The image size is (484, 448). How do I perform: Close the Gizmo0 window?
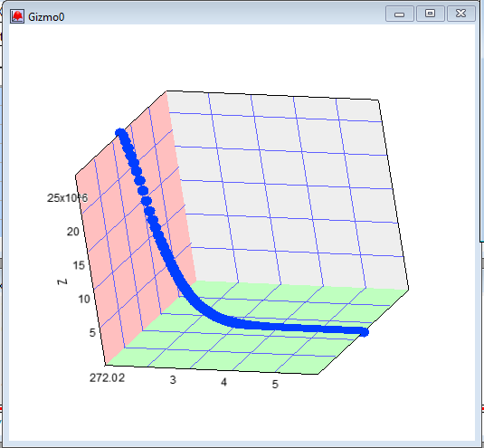click(460, 14)
